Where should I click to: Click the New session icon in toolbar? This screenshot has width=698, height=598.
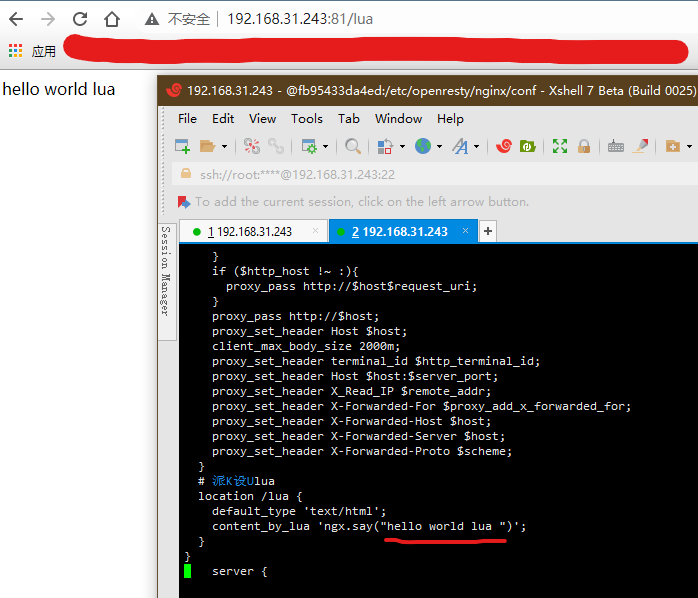[183, 146]
